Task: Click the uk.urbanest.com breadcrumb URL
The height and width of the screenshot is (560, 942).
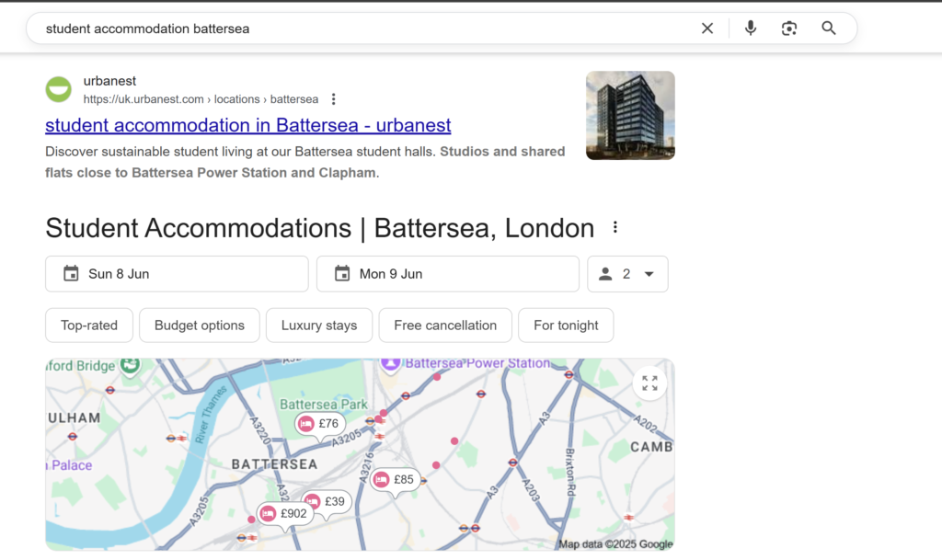Action: (x=201, y=99)
